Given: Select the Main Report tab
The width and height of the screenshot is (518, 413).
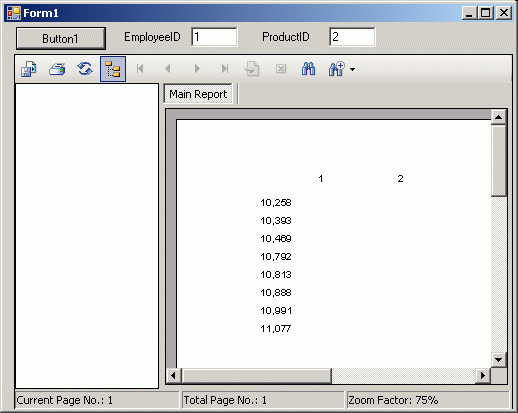Looking at the screenshot, I should tap(198, 94).
